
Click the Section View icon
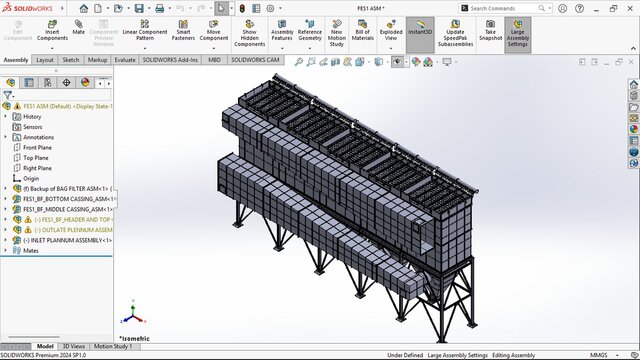[x=336, y=62]
